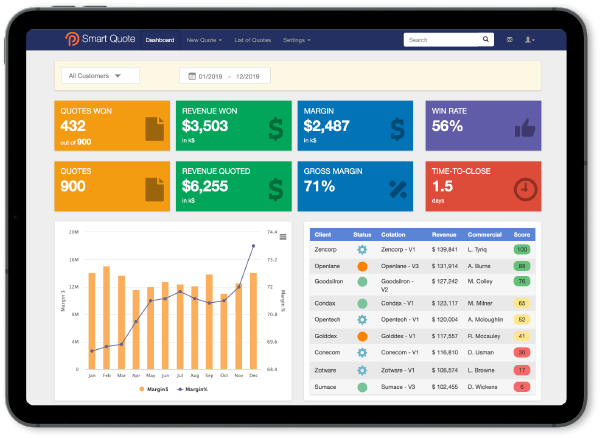This screenshot has height=438, width=600.
Task: Click the December Margin% line point
Action: [x=253, y=246]
